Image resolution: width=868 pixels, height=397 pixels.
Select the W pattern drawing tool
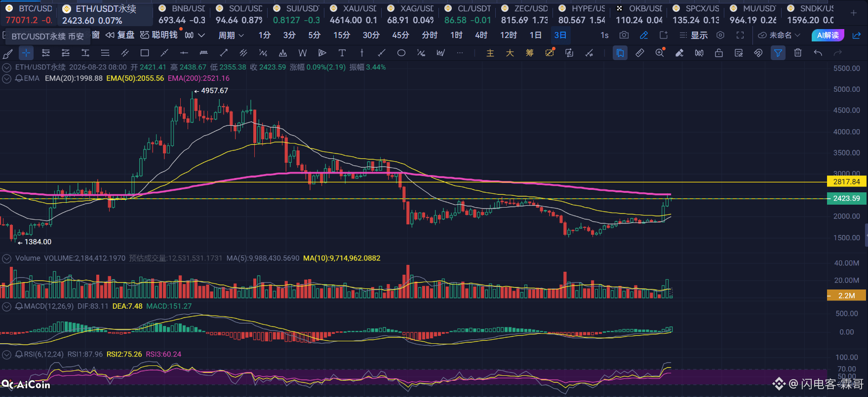pyautogui.click(x=303, y=53)
